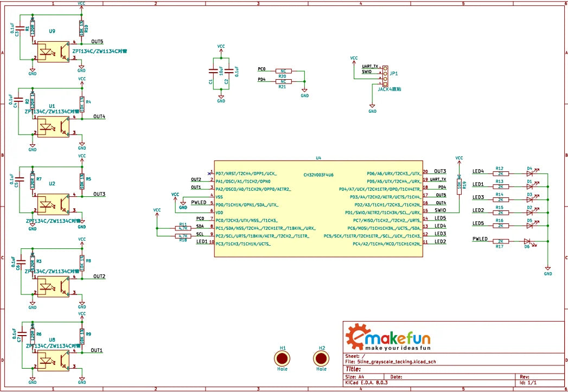Click VCC symbol above C1 and C2

[x=221, y=49]
